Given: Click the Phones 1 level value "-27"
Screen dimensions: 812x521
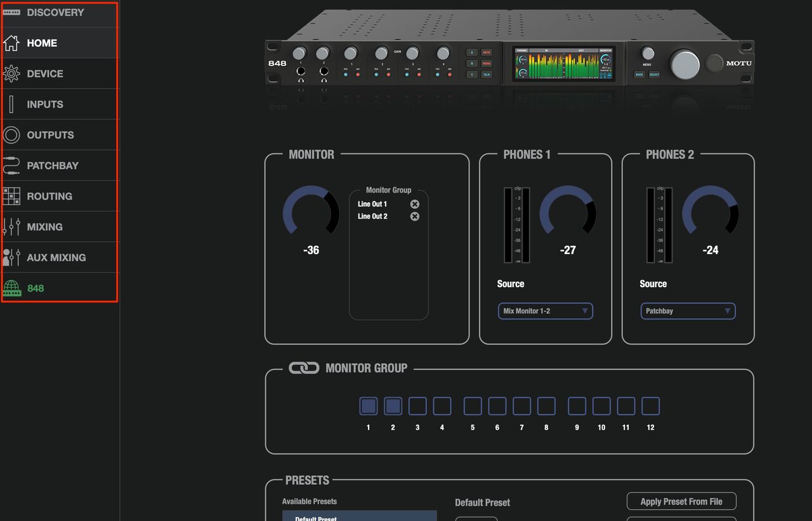Looking at the screenshot, I should pos(568,250).
